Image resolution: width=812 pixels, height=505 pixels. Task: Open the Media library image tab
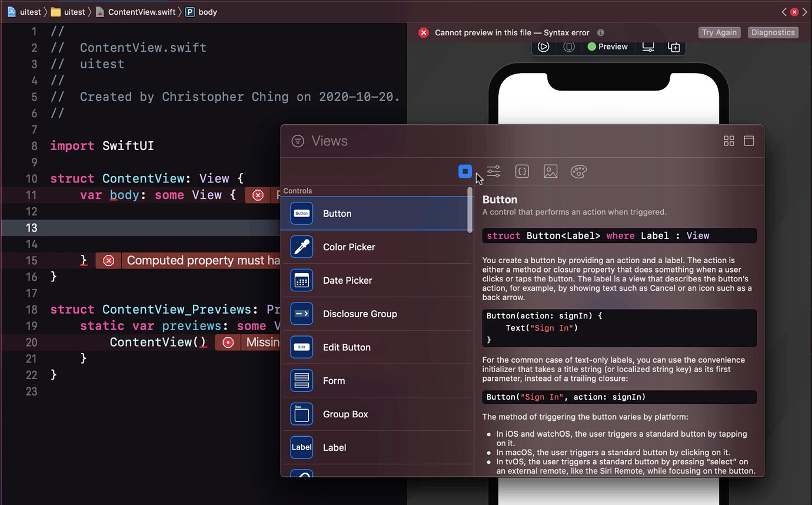[x=550, y=171]
